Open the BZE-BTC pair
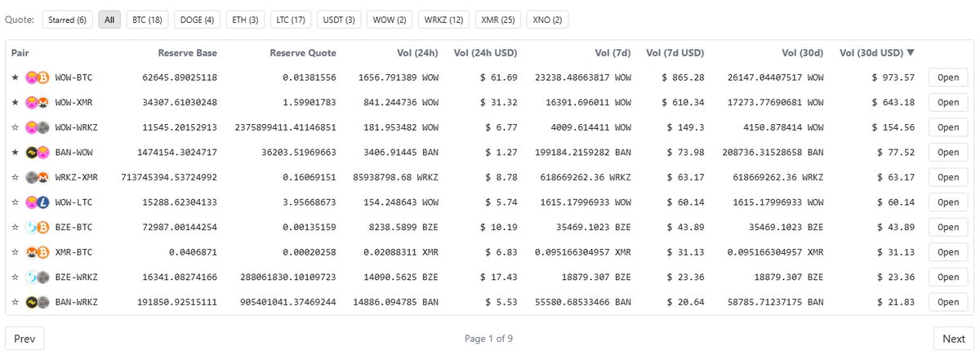 pos(948,227)
